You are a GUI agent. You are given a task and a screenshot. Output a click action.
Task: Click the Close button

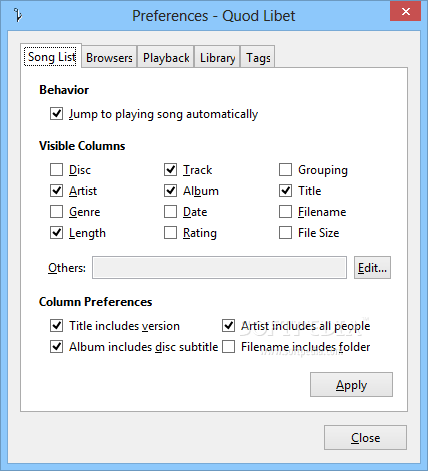pyautogui.click(x=365, y=437)
